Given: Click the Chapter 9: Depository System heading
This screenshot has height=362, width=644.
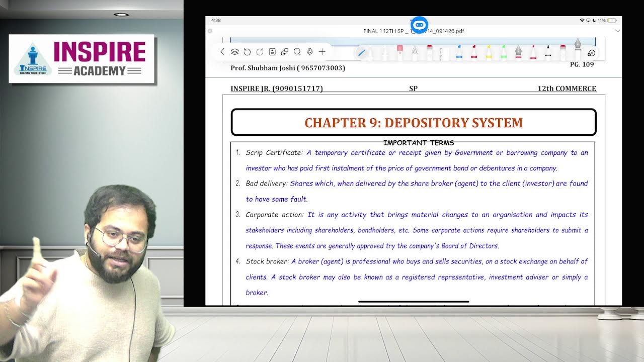Looking at the screenshot, I should pos(414,123).
